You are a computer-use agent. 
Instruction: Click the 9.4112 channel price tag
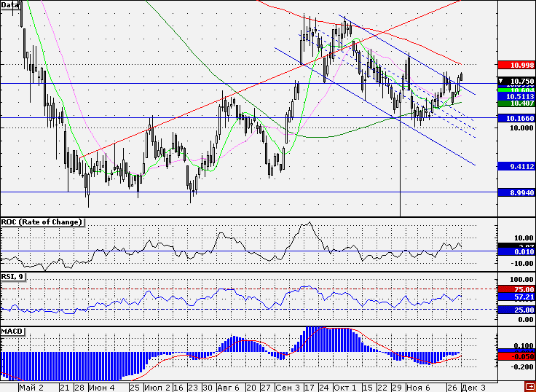click(515, 166)
